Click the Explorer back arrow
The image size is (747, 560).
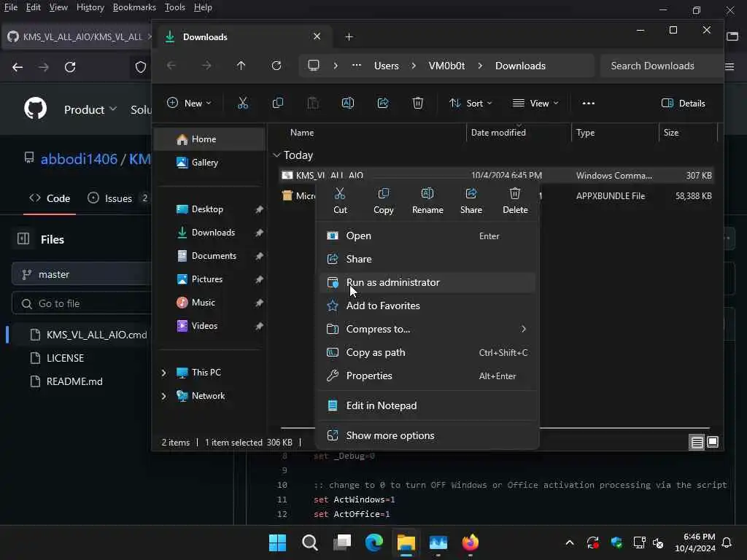(171, 66)
